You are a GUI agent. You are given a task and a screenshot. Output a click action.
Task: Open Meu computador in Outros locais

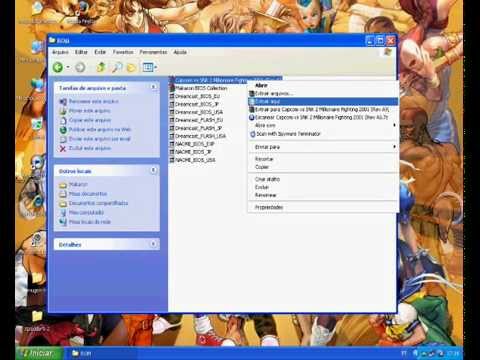pyautogui.click(x=86, y=212)
